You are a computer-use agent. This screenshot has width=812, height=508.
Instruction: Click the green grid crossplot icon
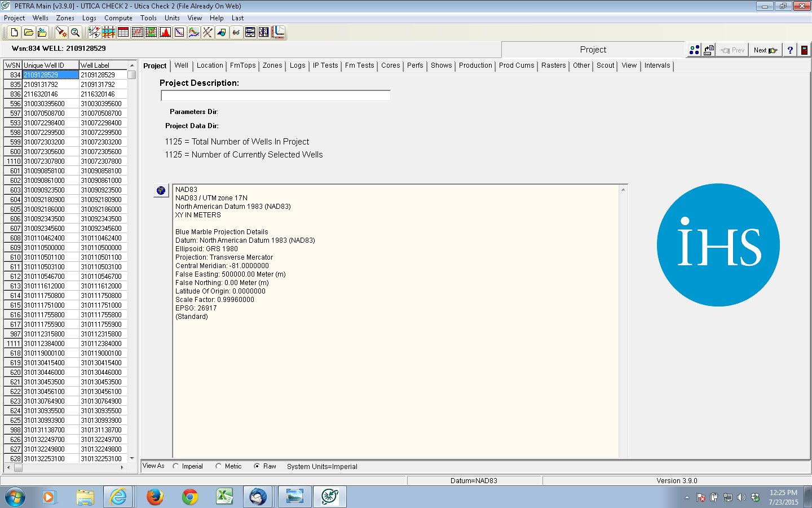(151, 32)
